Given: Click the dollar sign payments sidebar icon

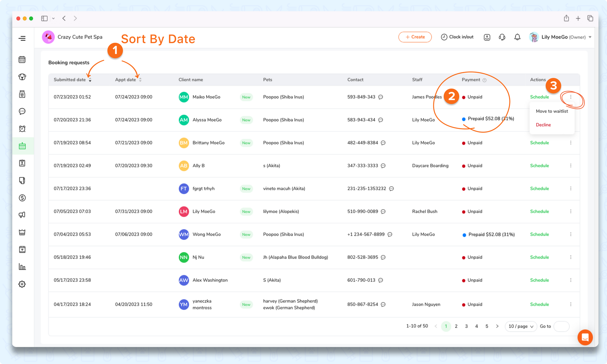Looking at the screenshot, I should click(22, 198).
